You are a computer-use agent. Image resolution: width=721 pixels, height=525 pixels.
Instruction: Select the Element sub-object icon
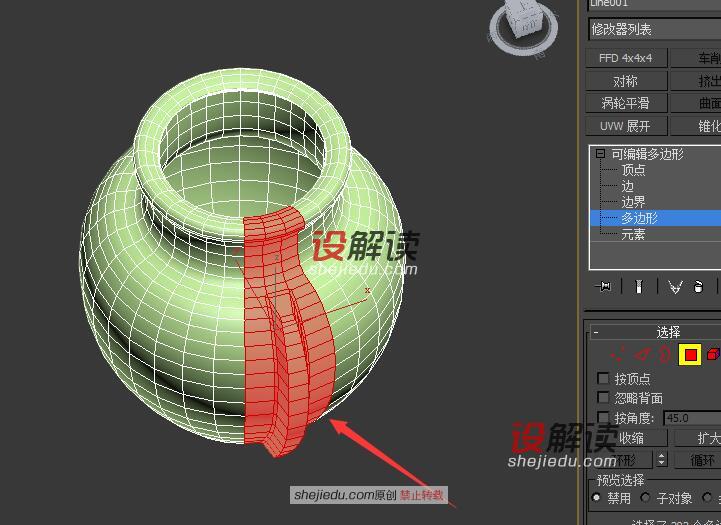coord(713,354)
